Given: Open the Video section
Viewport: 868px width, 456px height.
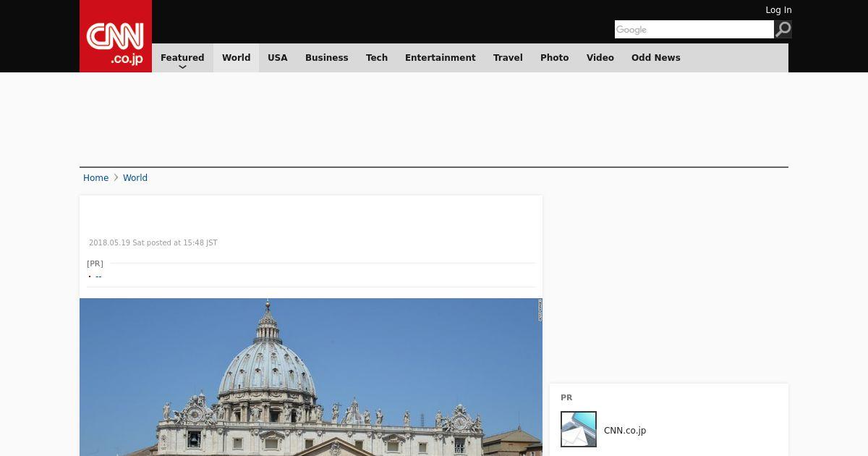Looking at the screenshot, I should [600, 58].
